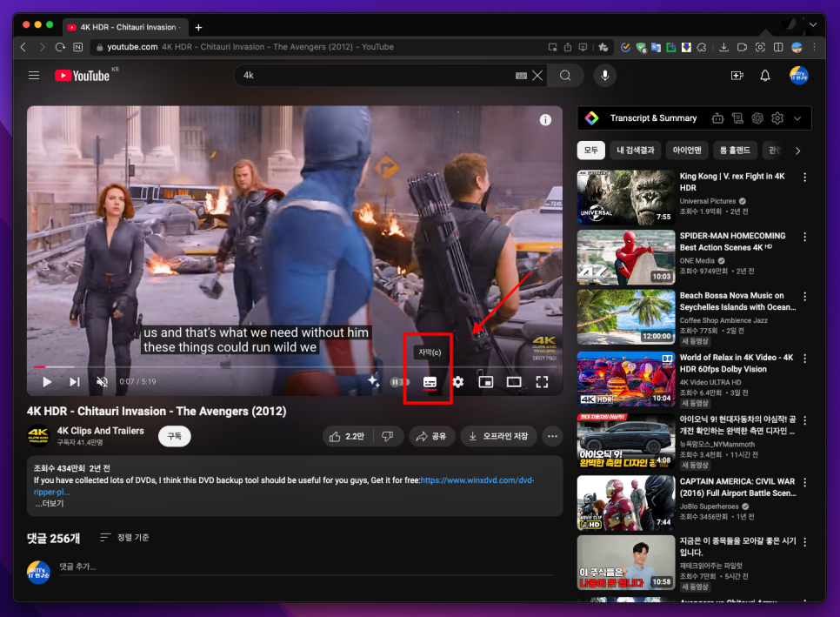
Task: Open player settings gear
Action: [x=458, y=382]
